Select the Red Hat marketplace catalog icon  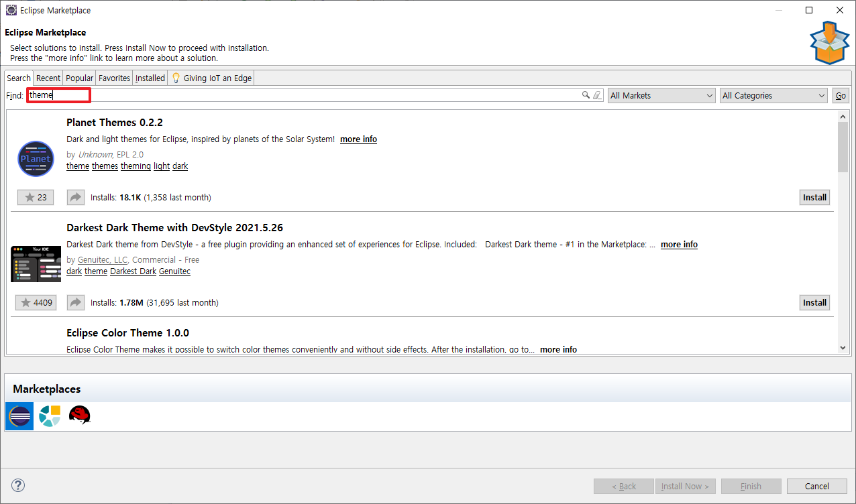click(x=79, y=416)
